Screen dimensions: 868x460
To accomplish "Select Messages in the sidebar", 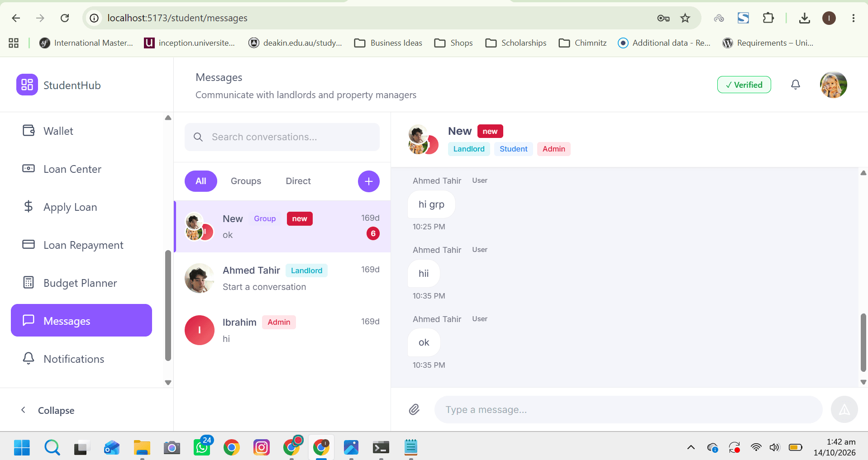I will (x=81, y=320).
